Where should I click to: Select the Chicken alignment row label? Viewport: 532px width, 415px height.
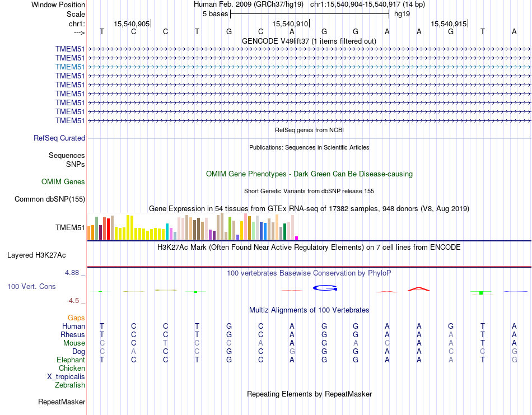pos(72,368)
